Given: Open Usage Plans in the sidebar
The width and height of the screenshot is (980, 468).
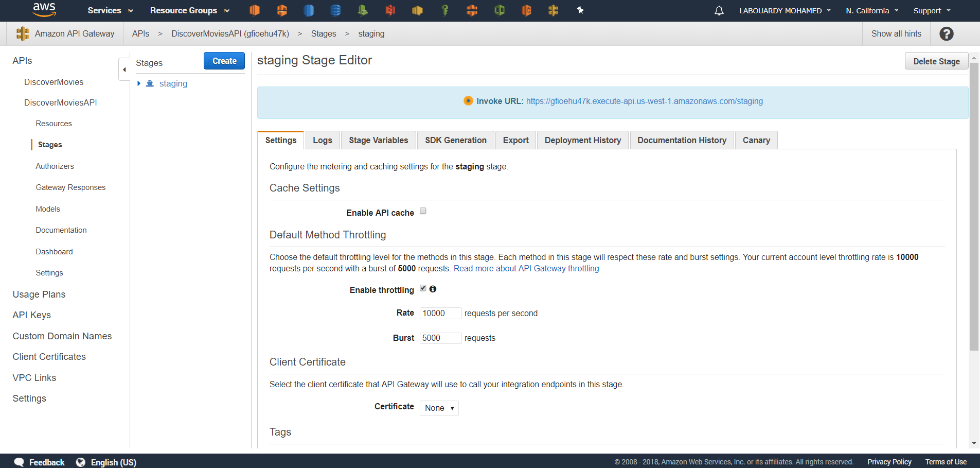Looking at the screenshot, I should click(39, 294).
